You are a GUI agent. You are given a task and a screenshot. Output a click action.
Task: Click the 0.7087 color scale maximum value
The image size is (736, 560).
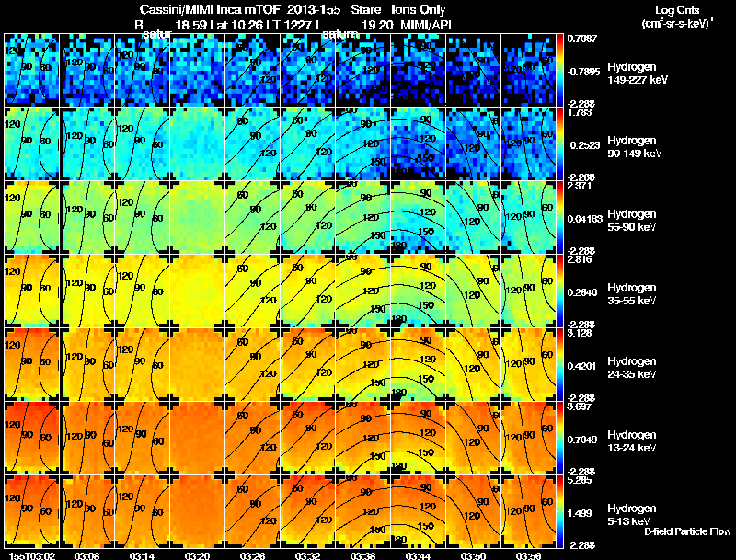(x=582, y=39)
